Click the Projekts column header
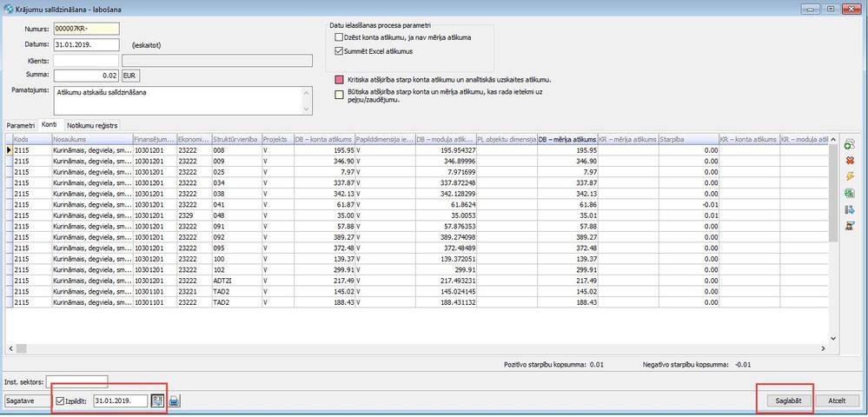 pyautogui.click(x=277, y=139)
